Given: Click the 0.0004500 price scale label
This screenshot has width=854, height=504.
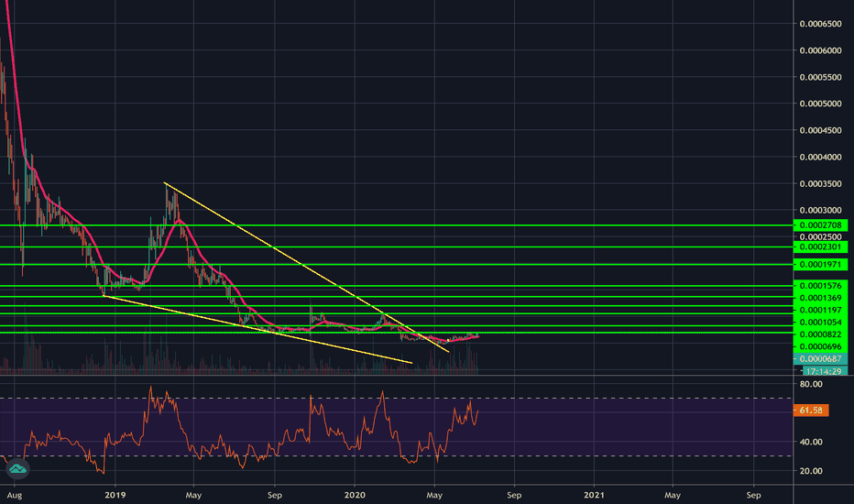Looking at the screenshot, I should click(821, 130).
